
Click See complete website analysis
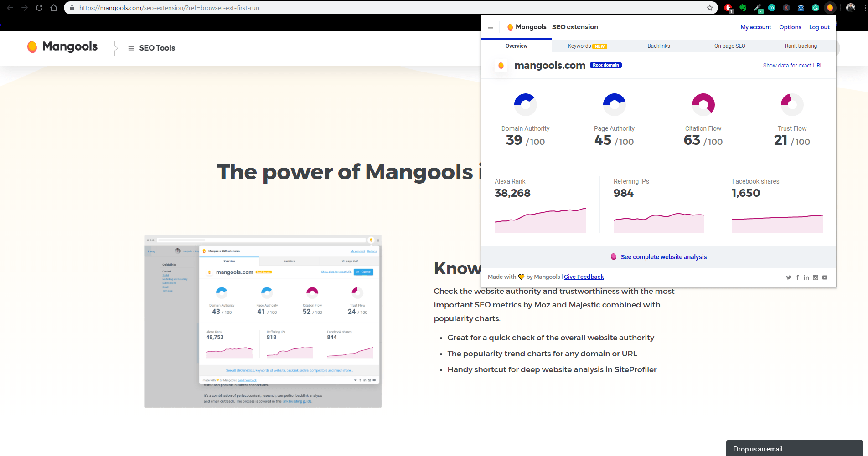pos(659,257)
